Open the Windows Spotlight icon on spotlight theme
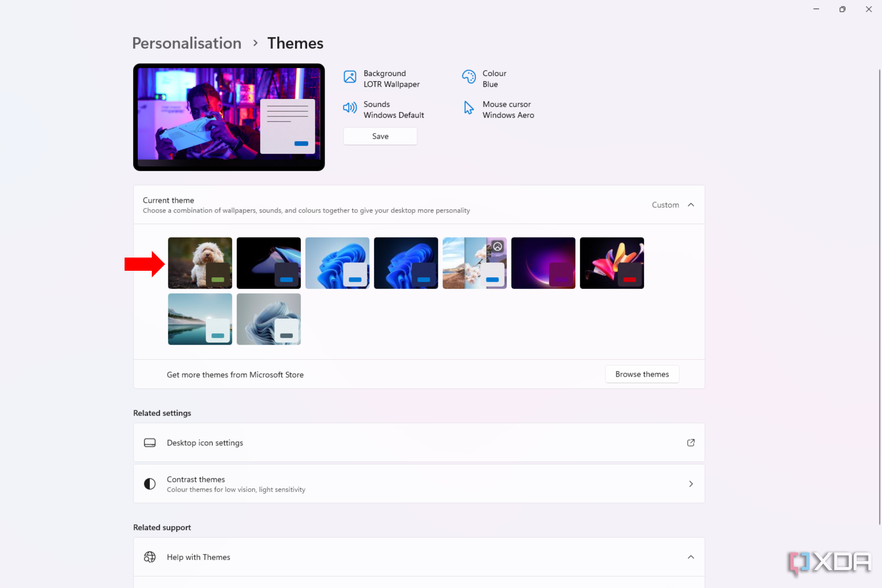 [497, 246]
